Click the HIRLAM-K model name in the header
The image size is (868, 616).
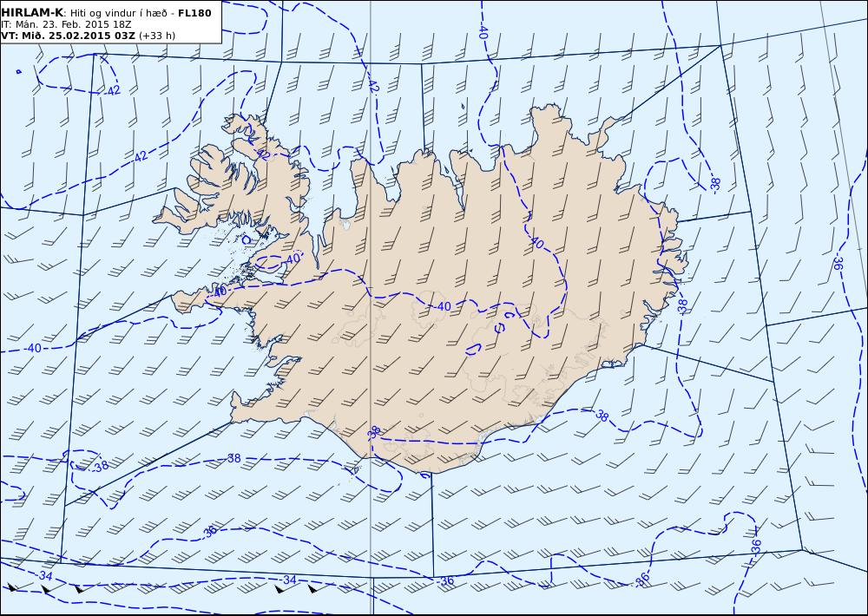coord(31,13)
